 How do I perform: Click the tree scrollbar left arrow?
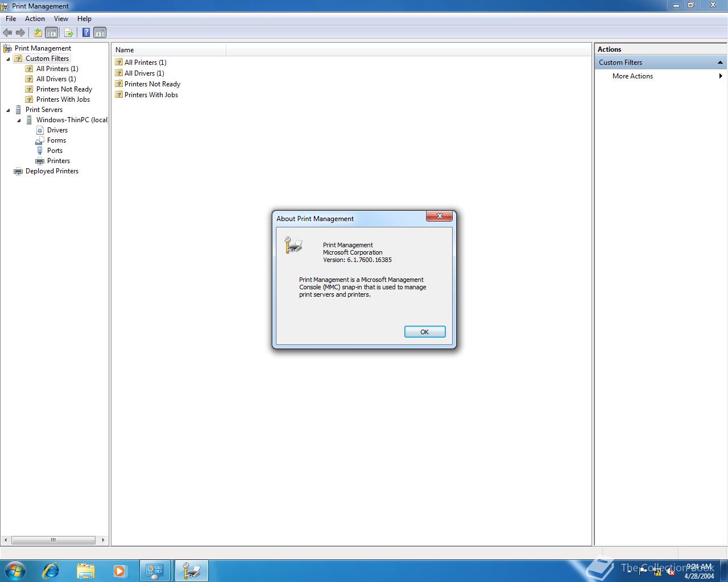[6, 540]
